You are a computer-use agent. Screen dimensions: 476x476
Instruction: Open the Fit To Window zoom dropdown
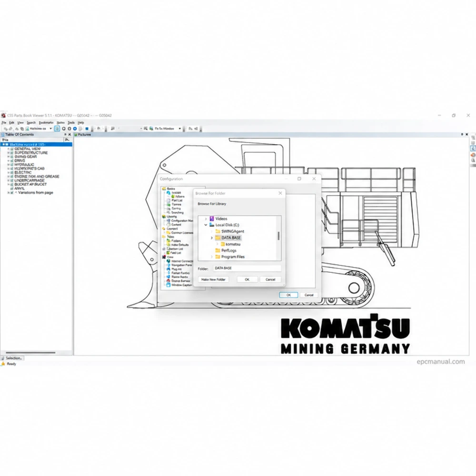point(180,129)
